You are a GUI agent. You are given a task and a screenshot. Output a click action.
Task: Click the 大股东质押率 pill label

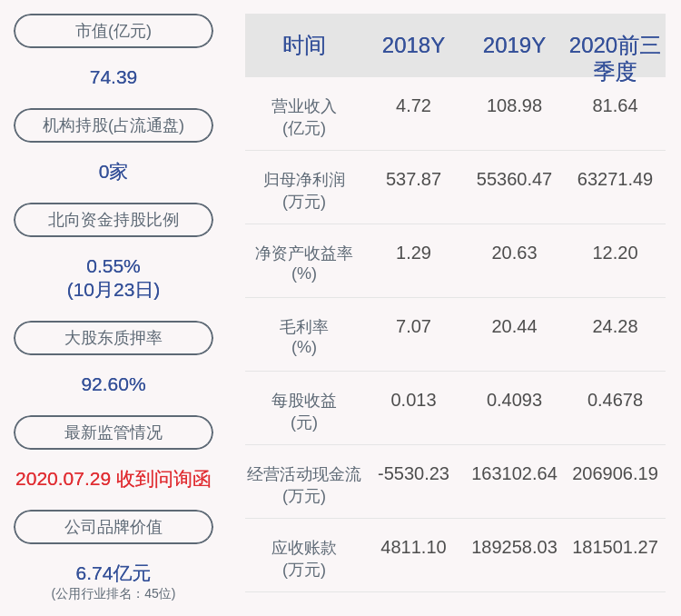click(x=113, y=338)
